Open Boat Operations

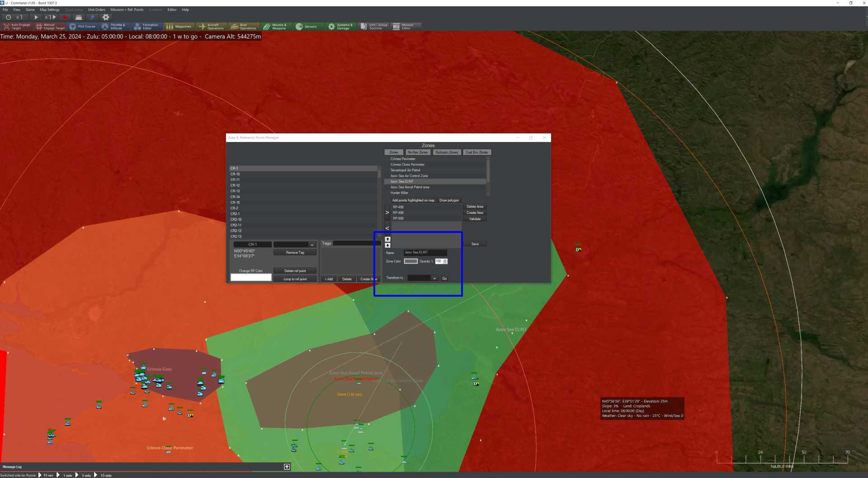point(244,27)
